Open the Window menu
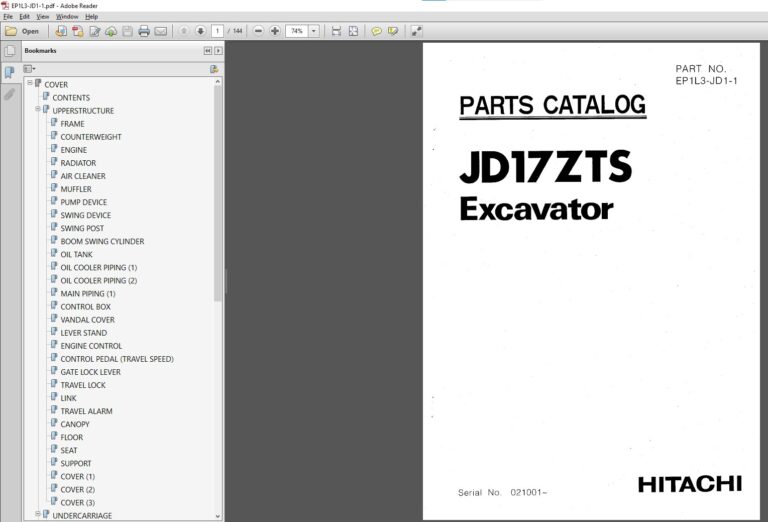 click(x=67, y=17)
